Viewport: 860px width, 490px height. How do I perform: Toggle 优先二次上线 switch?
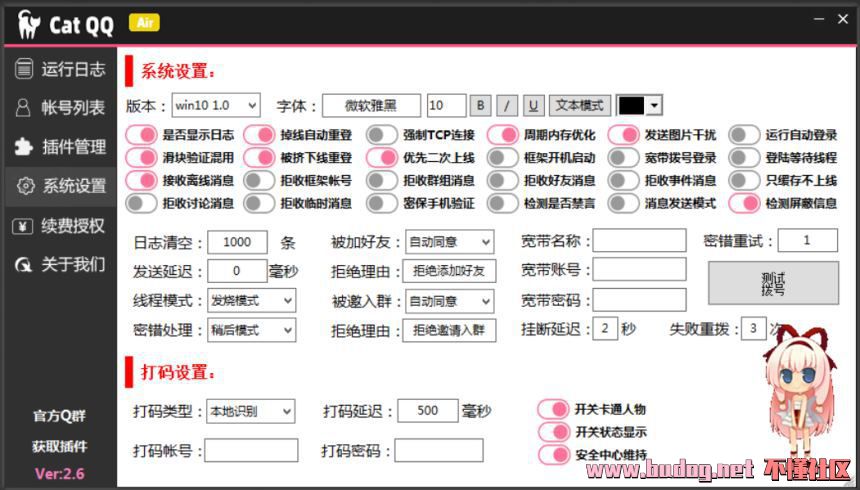pyautogui.click(x=382, y=158)
